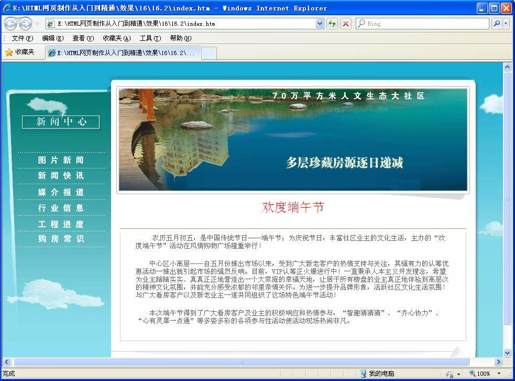Screen dimensions: 515x381
Task: Click the 购房常识 navigation link
Action: coord(61,238)
